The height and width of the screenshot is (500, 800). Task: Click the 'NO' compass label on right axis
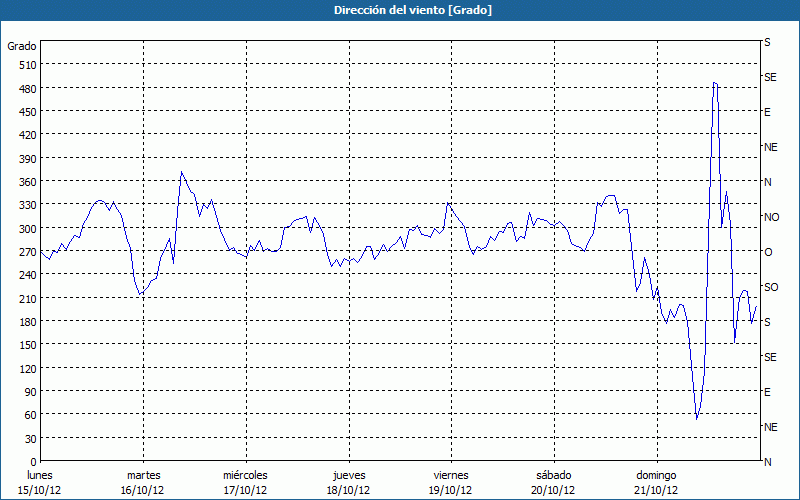[771, 217]
